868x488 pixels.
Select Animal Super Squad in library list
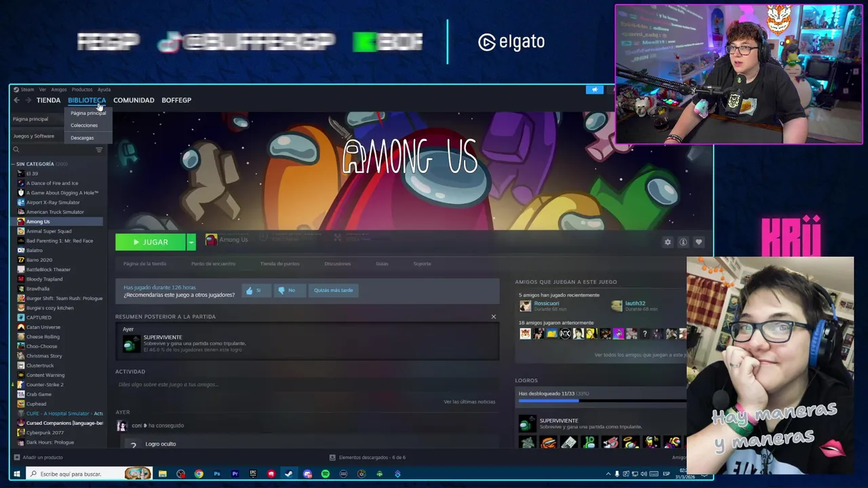(49, 231)
